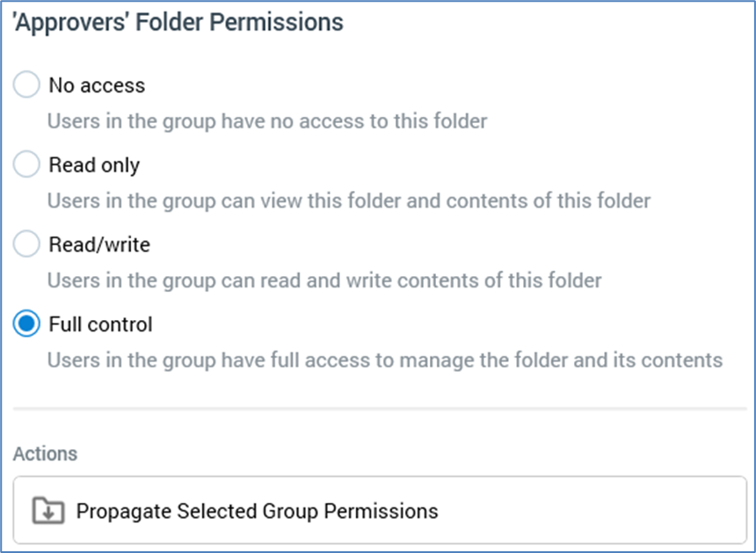Click 'Users in the group have no access' description
The height and width of the screenshot is (553, 756).
266,120
